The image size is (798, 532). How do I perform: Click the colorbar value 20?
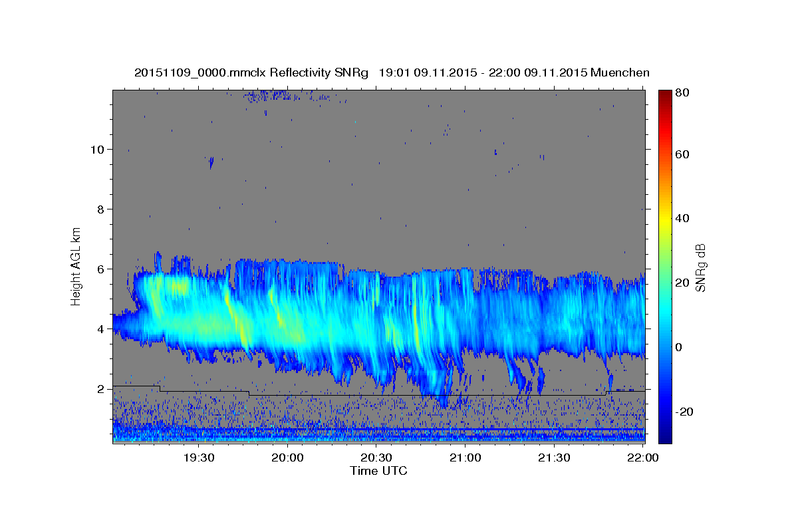coord(682,283)
